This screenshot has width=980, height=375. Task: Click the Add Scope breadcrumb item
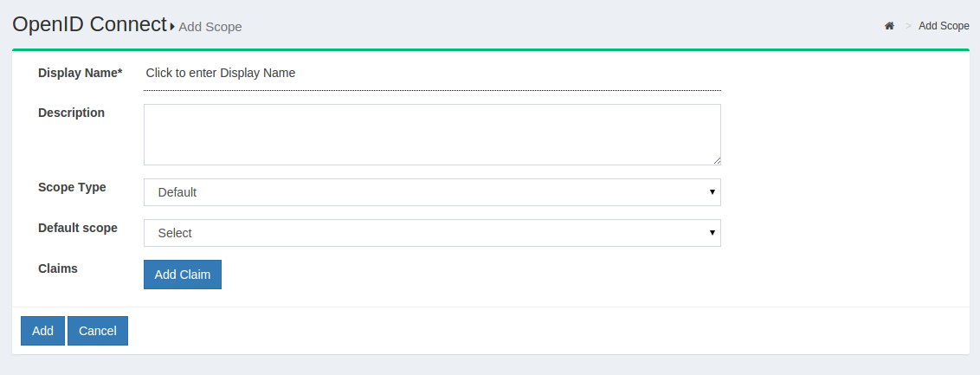[944, 26]
